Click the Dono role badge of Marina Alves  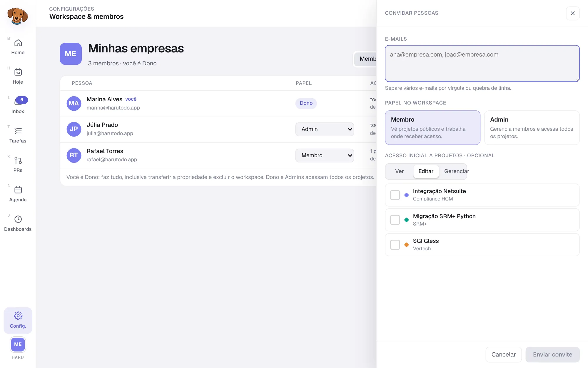click(x=306, y=103)
